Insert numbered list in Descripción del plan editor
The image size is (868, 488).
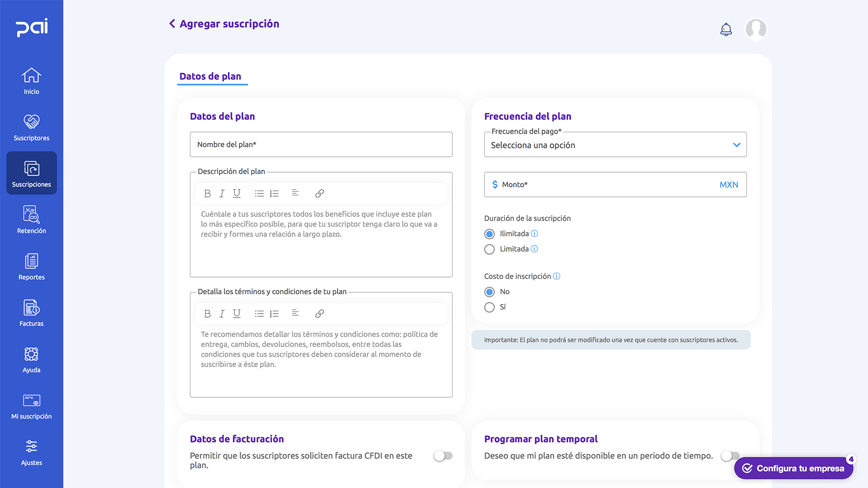[274, 193]
